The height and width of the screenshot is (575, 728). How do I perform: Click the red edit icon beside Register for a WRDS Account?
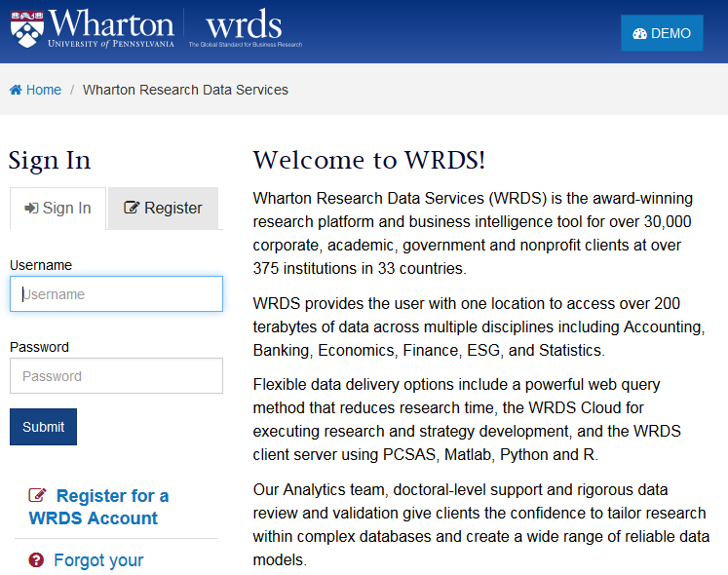pyautogui.click(x=37, y=495)
